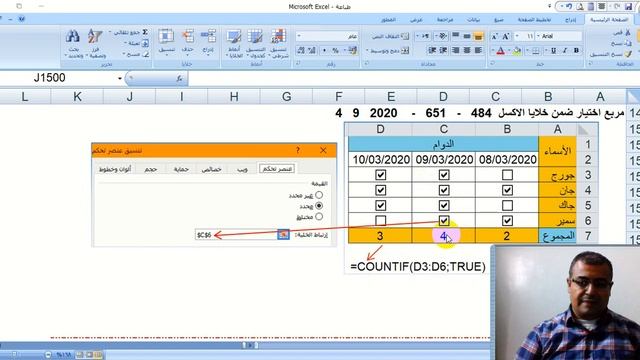Click the dialog's question mark help icon

298,150
